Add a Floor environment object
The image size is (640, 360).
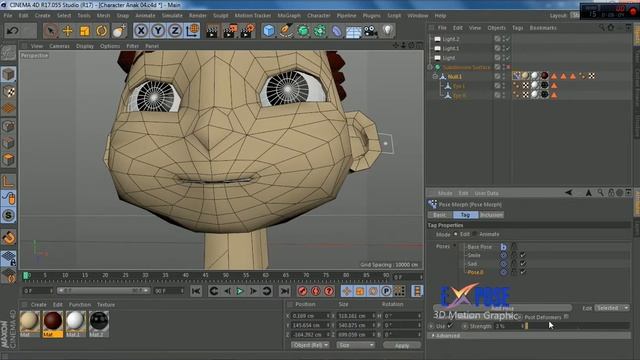(x=353, y=31)
